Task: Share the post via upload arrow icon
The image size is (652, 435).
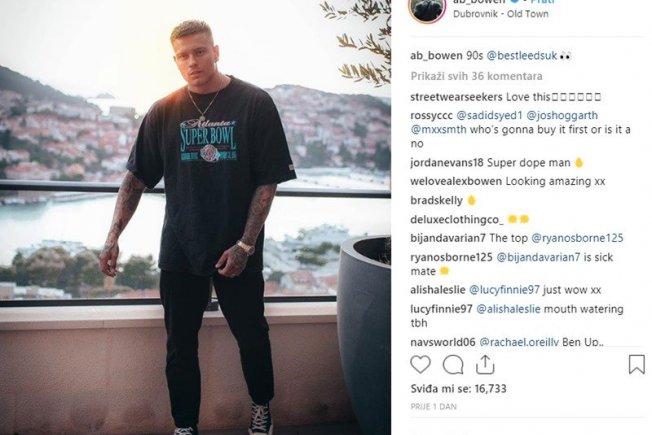Action: click(x=485, y=364)
